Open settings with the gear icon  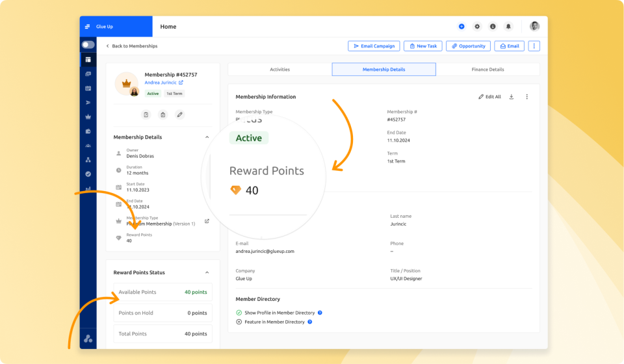pos(477,27)
